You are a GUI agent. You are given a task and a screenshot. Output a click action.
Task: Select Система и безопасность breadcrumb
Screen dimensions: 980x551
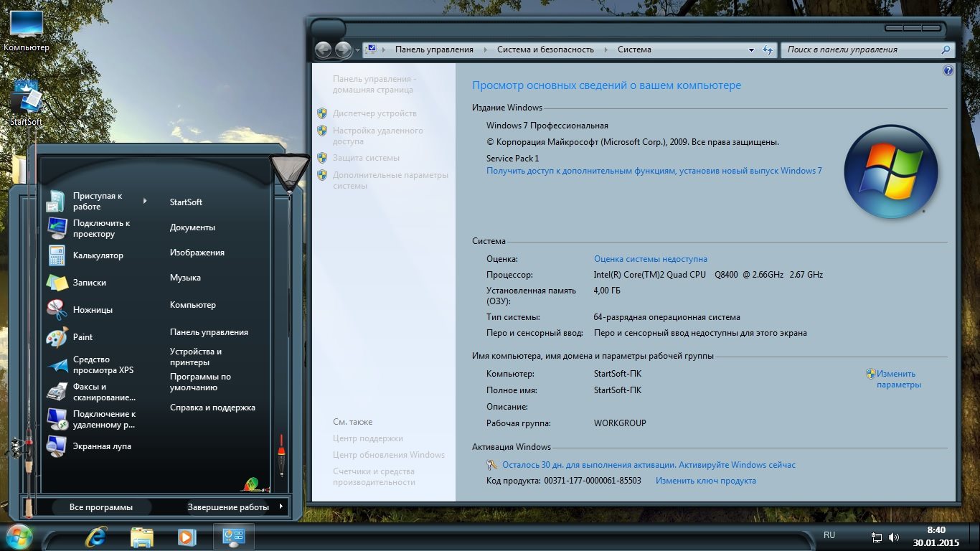point(545,50)
